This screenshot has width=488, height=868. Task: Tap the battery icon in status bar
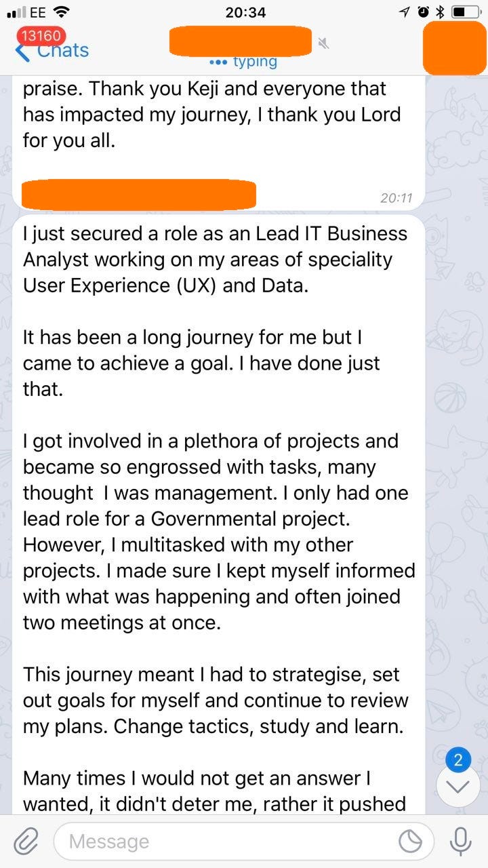coord(466,12)
